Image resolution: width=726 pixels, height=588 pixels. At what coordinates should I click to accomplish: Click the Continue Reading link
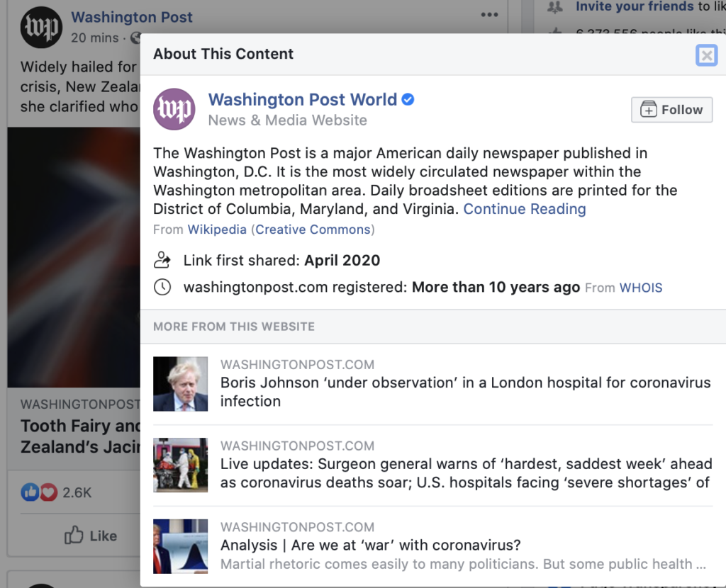(525, 209)
